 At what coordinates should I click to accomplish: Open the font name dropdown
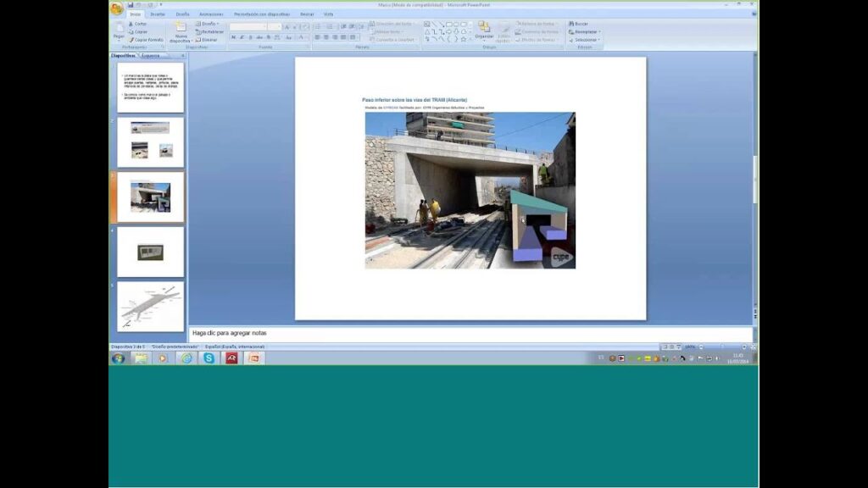248,27
